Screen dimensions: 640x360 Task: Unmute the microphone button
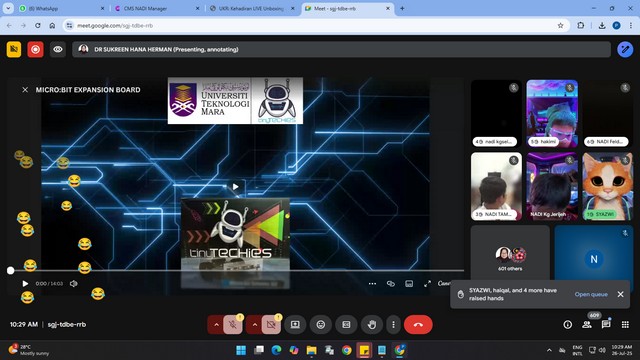(x=233, y=324)
